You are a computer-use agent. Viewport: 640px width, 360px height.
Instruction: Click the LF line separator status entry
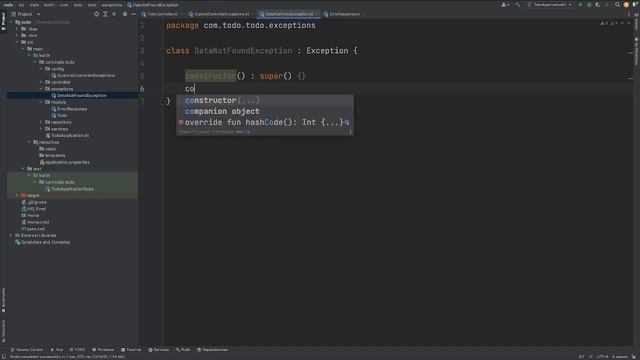click(590, 357)
